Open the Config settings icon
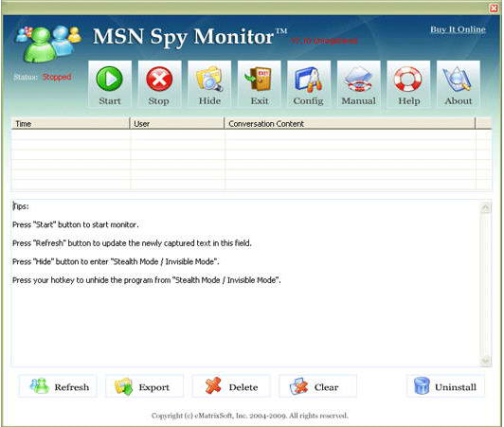This screenshot has width=504, height=427. 309,84
